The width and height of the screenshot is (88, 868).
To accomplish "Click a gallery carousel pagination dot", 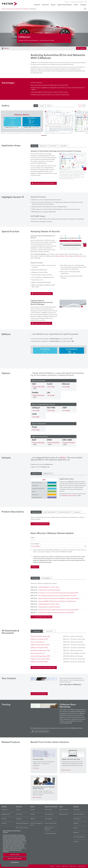I will [x=44, y=135].
